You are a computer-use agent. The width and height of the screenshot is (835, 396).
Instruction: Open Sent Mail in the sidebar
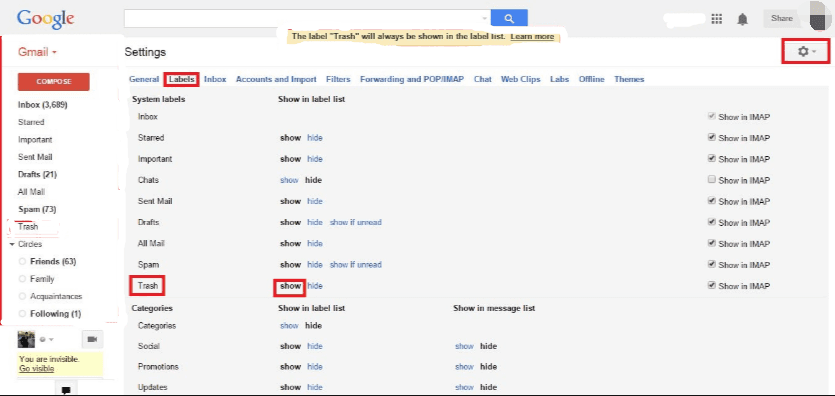pos(35,157)
